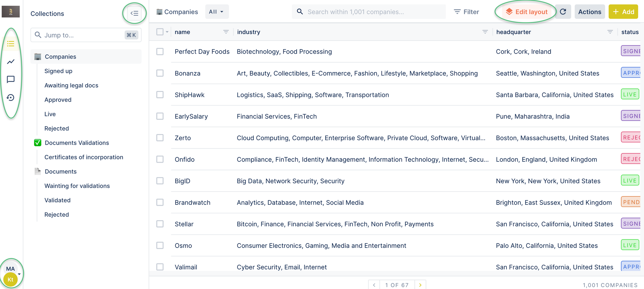Open name column filter menu

click(x=226, y=32)
